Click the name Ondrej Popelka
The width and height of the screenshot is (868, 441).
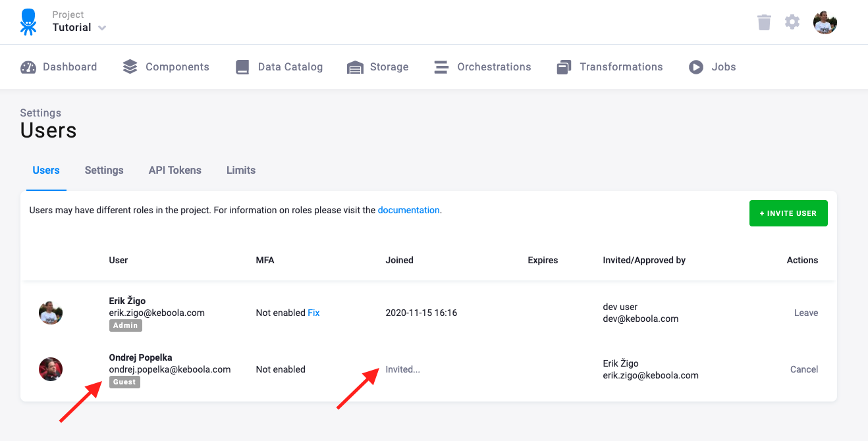140,357
